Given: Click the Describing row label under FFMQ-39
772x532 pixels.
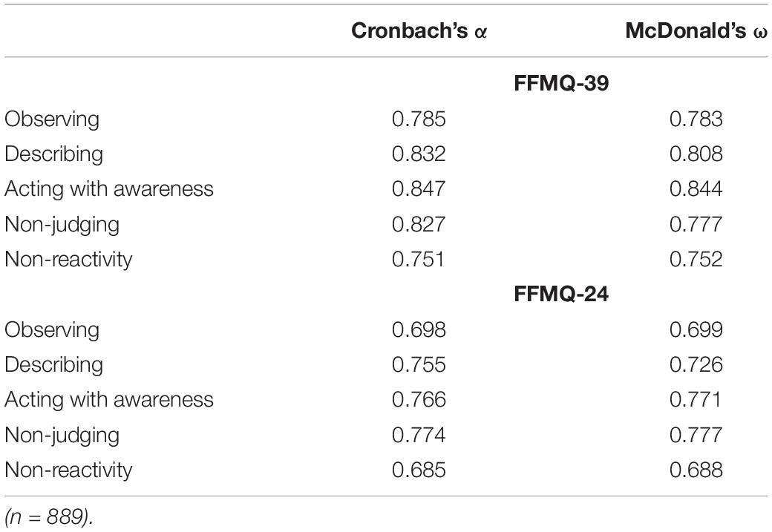Looking at the screenshot, I should [53, 154].
